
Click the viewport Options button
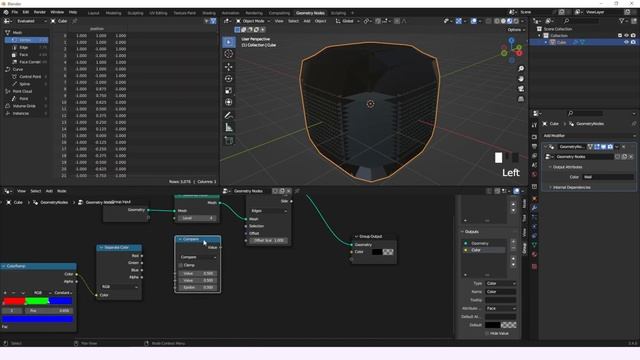pos(516,30)
